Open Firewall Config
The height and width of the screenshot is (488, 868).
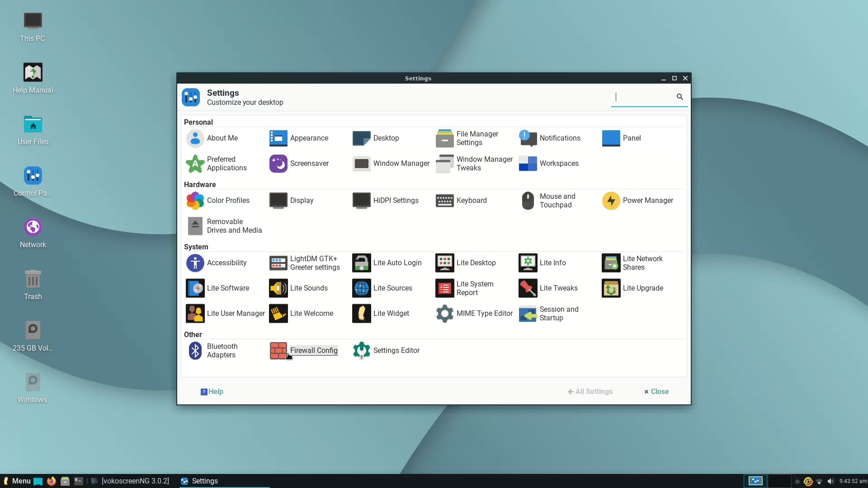(304, 351)
